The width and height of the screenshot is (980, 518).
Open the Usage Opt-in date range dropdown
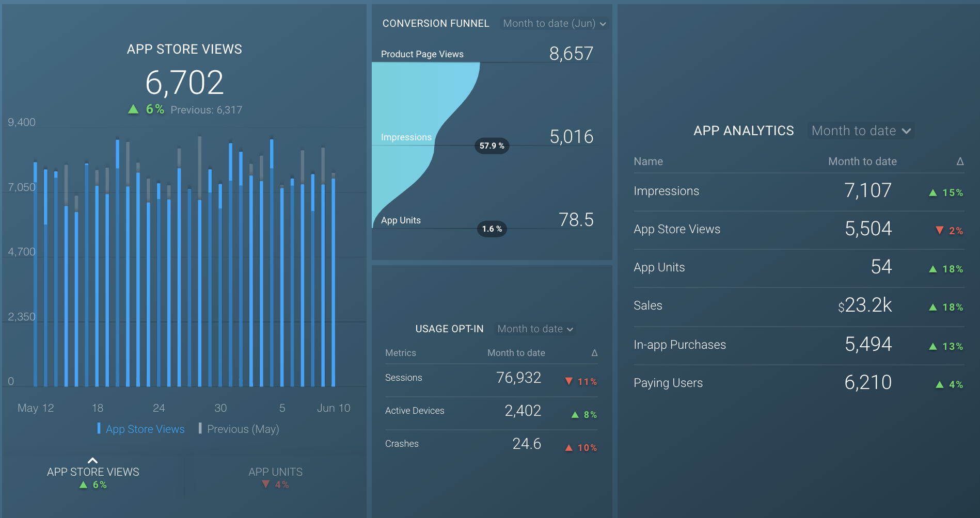534,329
